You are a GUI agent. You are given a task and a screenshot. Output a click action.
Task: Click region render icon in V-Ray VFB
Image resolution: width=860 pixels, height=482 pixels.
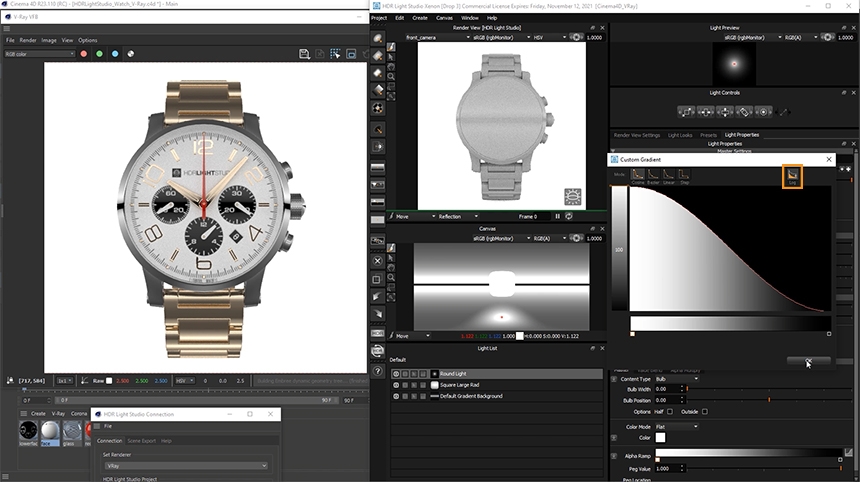click(x=335, y=54)
